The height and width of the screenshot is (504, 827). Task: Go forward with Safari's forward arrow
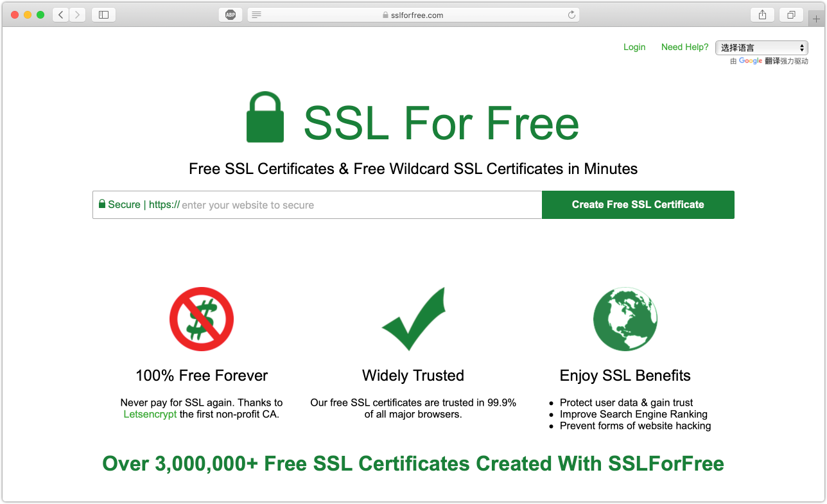tap(77, 15)
